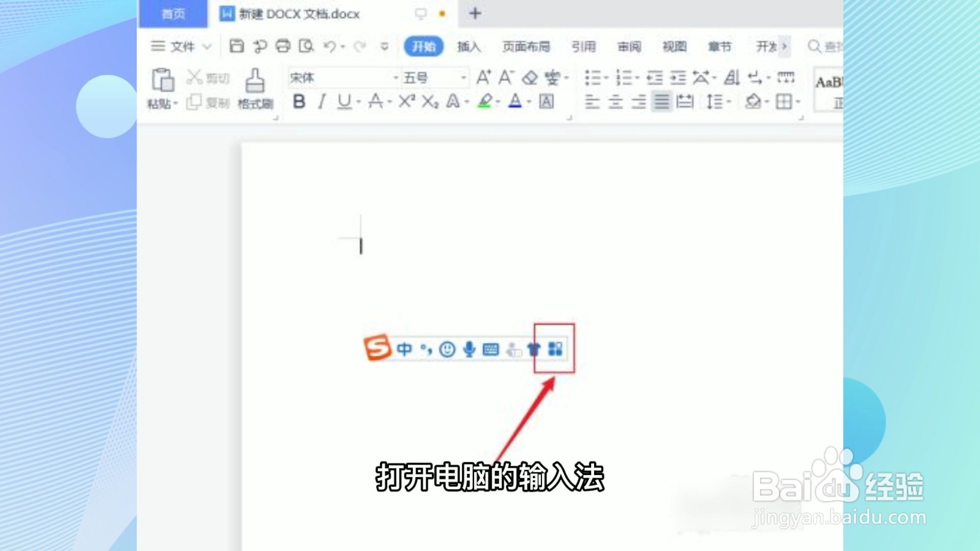Click the justify alignment icon
This screenshot has width=980, height=551.
click(661, 102)
